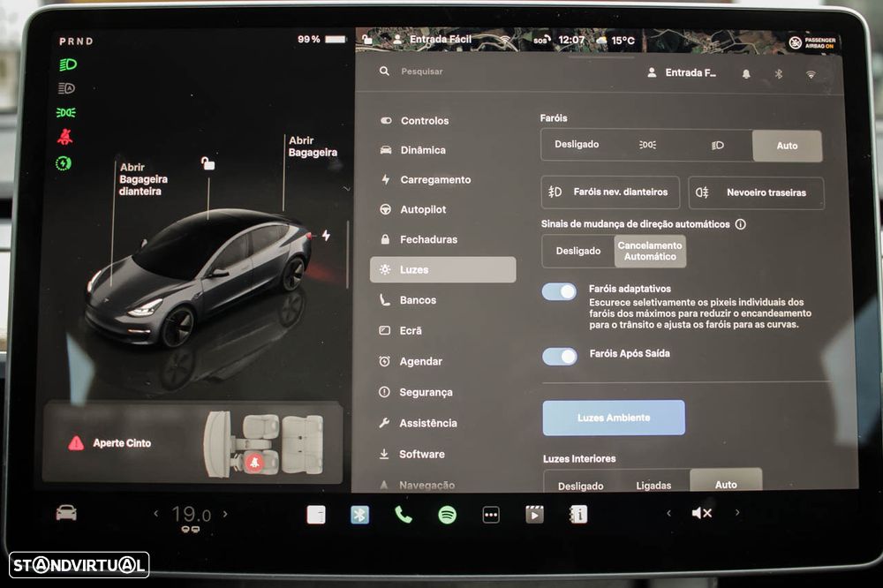Tap the charge port lightning icon

coord(326,236)
